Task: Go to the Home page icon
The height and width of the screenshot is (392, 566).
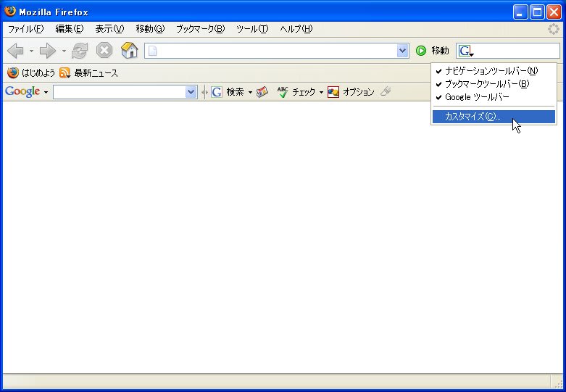Action: 129,51
